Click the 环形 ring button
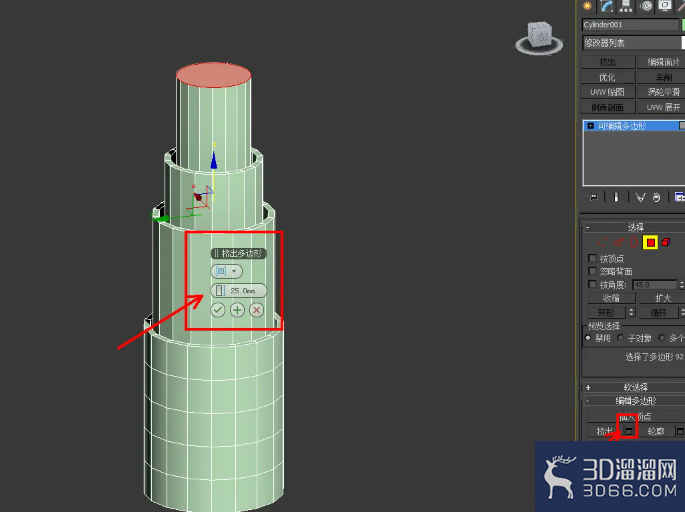This screenshot has height=512, width=685. click(606, 313)
